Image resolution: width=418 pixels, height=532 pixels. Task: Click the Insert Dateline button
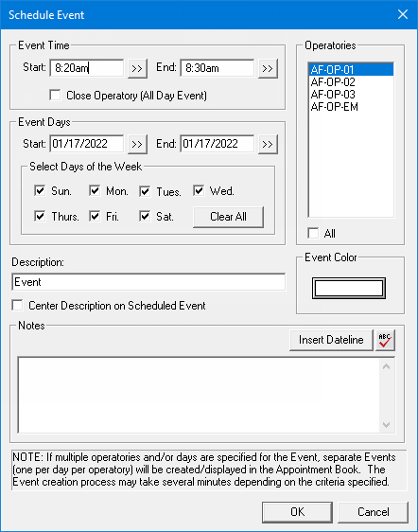(331, 340)
